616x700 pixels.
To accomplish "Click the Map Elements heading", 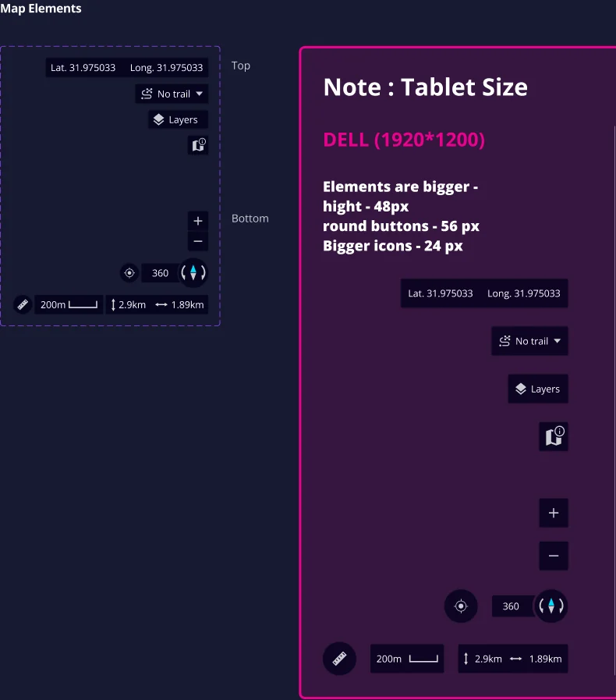I will [41, 9].
